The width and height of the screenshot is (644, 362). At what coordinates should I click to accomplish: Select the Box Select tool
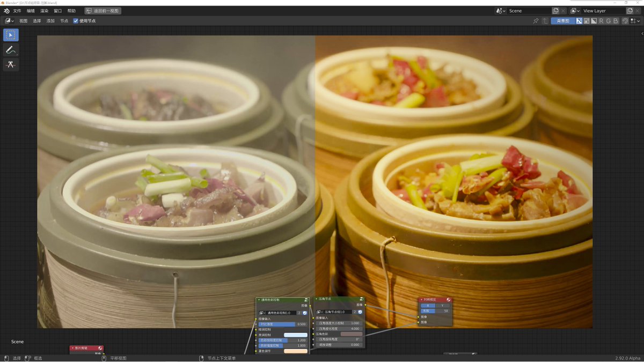11,35
